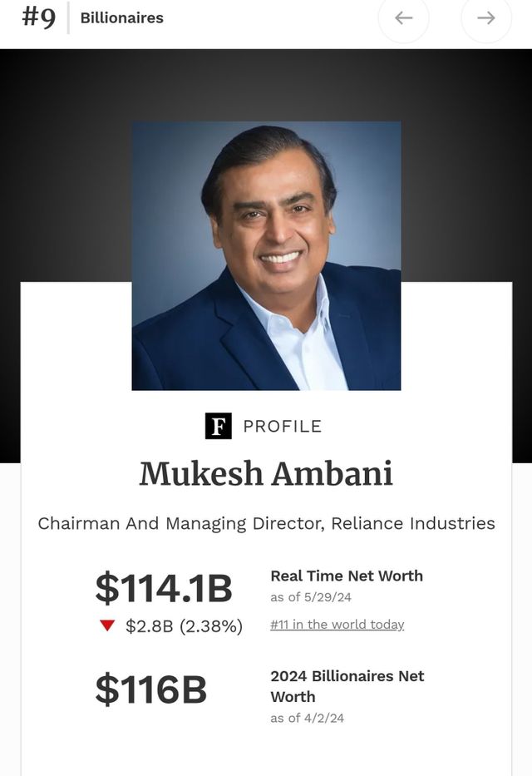Click the profile photo of the man in the suit
This screenshot has width=532, height=776.
click(x=266, y=256)
